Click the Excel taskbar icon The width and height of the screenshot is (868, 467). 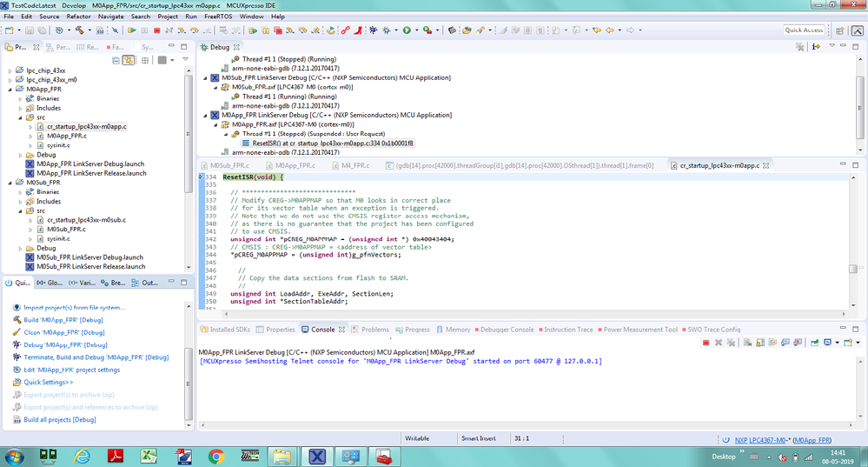click(149, 457)
